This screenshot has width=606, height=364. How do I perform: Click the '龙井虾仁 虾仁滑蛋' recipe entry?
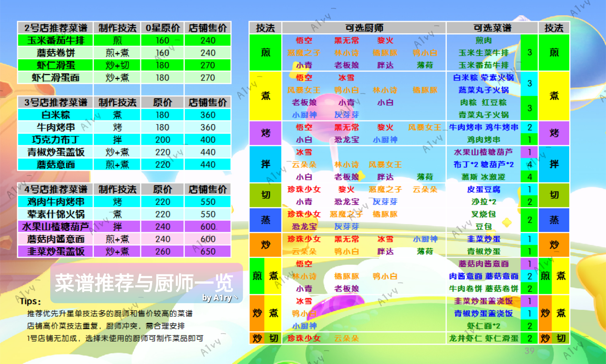pos(484,338)
